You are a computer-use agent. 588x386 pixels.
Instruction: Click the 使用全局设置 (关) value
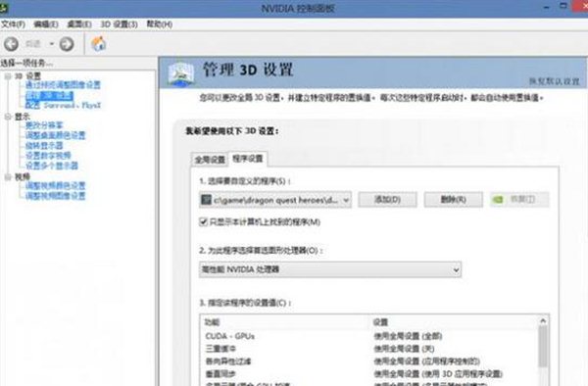pos(404,349)
